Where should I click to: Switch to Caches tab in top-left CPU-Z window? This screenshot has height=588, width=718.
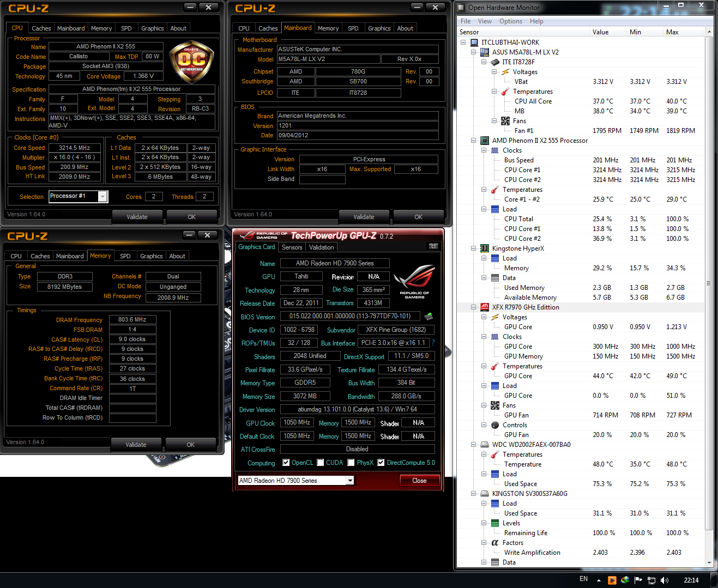click(x=41, y=28)
